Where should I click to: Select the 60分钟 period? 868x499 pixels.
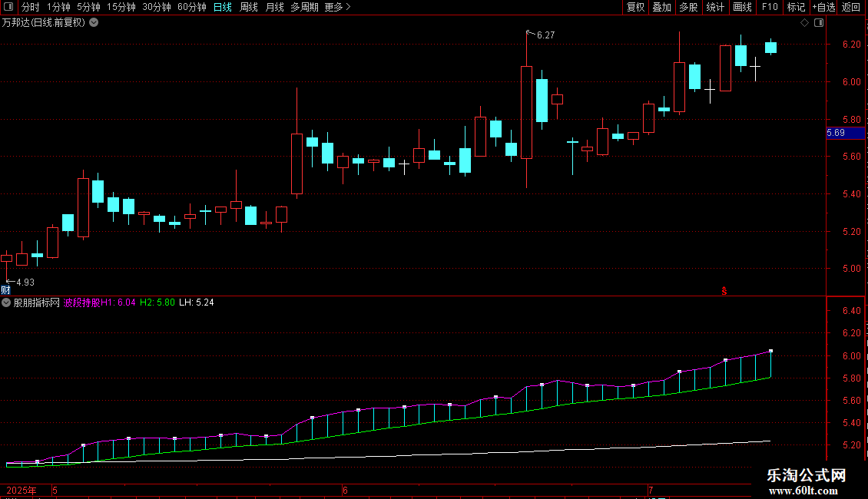[x=191, y=7]
